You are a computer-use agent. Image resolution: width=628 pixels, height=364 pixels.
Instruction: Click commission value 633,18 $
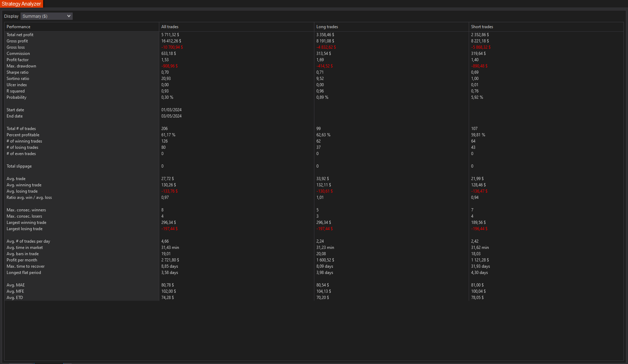(x=169, y=54)
